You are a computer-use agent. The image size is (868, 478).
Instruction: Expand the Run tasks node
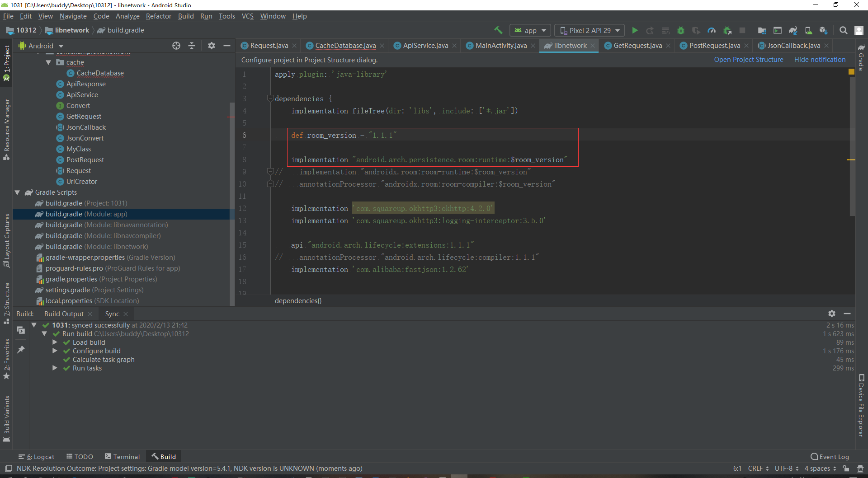click(55, 368)
